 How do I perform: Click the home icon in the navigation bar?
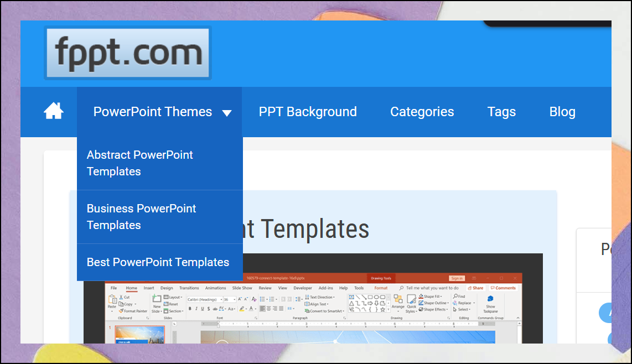[x=54, y=111]
